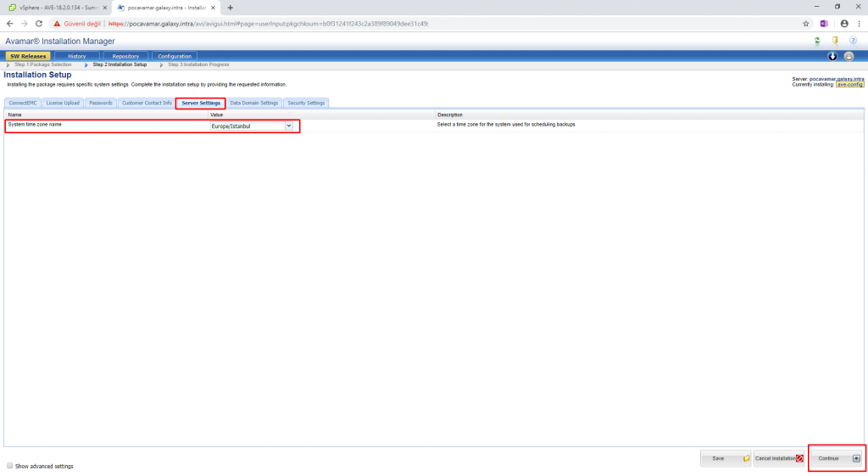Enable the Show advanced settings checkbox
The height and width of the screenshot is (476, 868).
click(9, 466)
